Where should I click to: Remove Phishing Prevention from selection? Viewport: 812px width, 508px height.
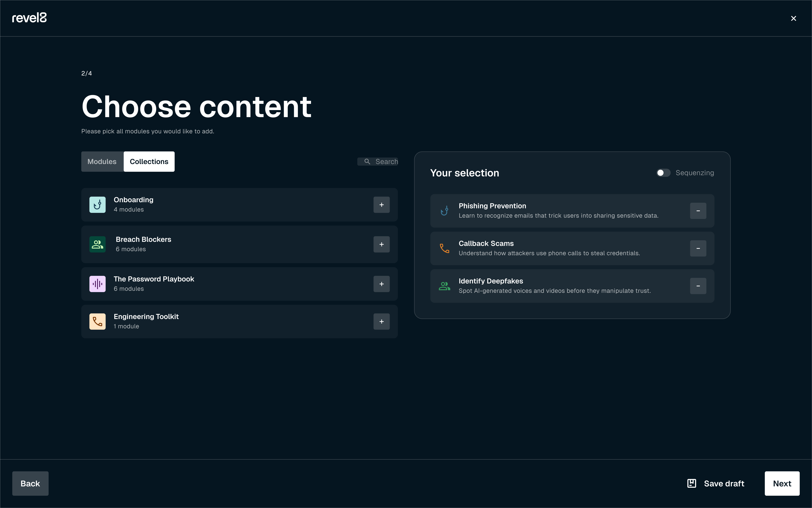click(x=698, y=211)
